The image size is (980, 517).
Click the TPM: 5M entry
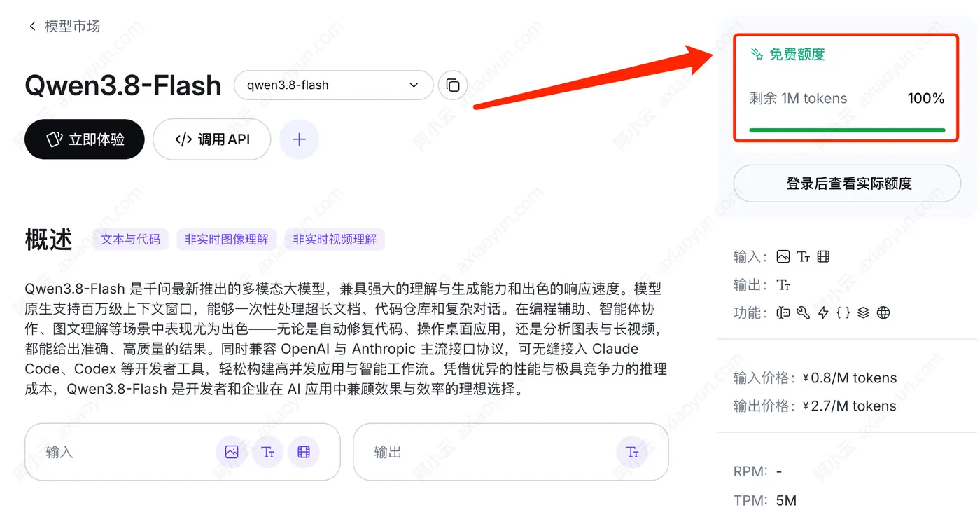tap(765, 501)
